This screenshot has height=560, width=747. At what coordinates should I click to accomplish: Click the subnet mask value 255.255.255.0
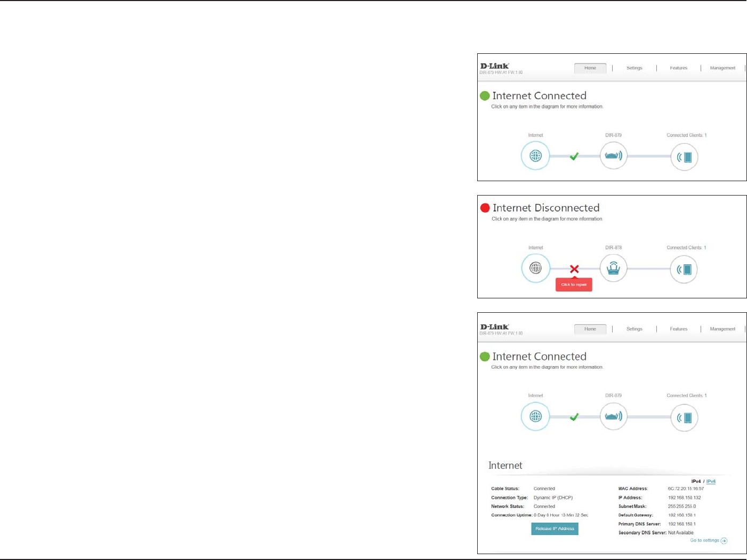tap(682, 506)
